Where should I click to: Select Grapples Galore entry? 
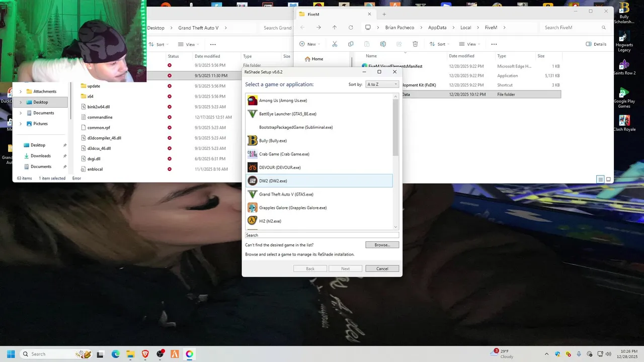coord(319,208)
